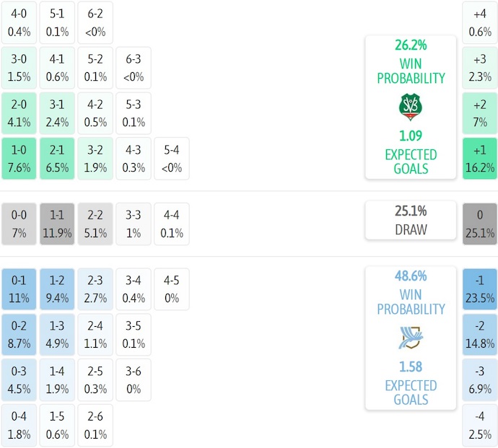Viewport: 498px width, 448px height.
Task: Click the 26.2% win probability text
Action: tap(410, 45)
